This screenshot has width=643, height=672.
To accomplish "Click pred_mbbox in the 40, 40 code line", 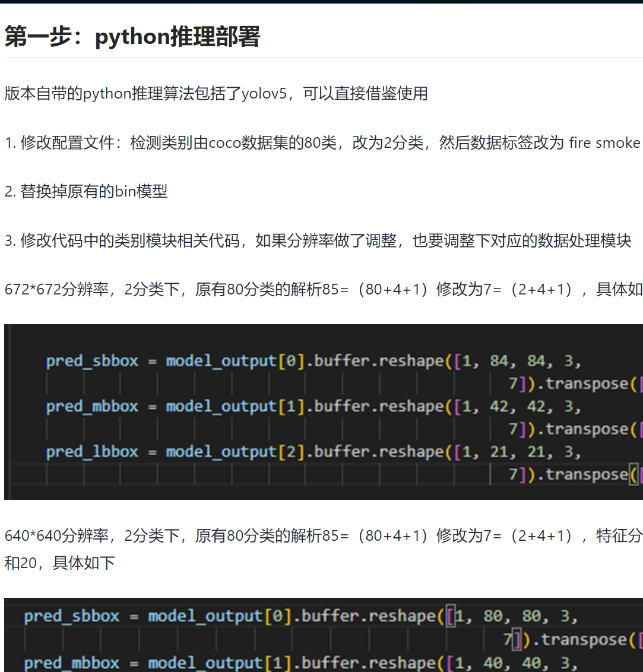I will tap(72, 663).
